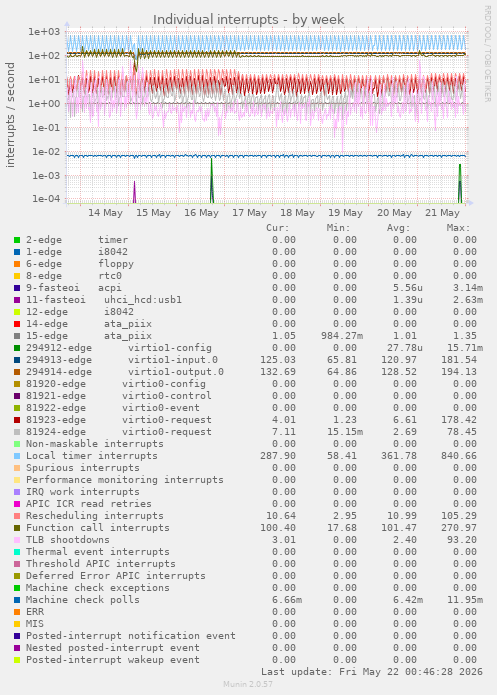This screenshot has height=695, width=497.
Task: Select the 'MIS' legend label
Action: click(x=35, y=624)
